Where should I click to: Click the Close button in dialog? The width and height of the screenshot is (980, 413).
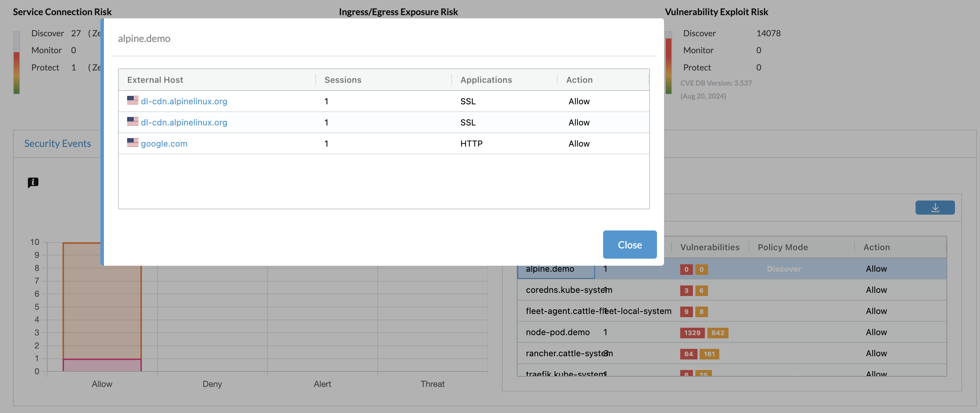tap(629, 244)
